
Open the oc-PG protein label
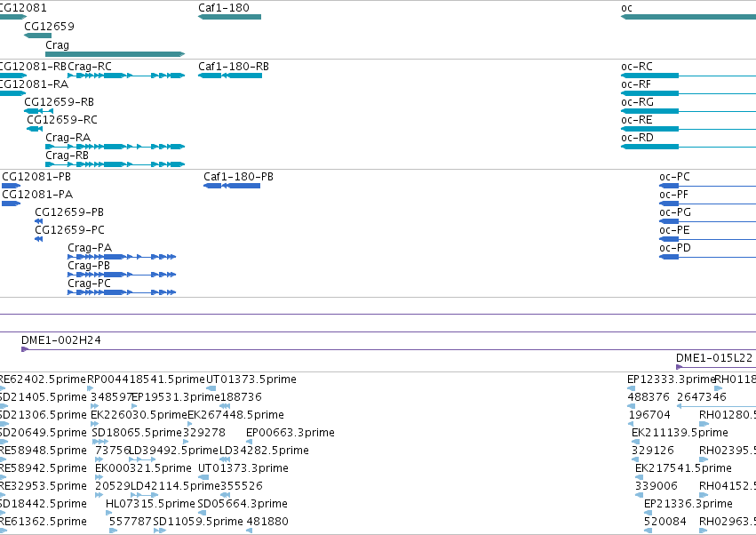pyautogui.click(x=675, y=212)
